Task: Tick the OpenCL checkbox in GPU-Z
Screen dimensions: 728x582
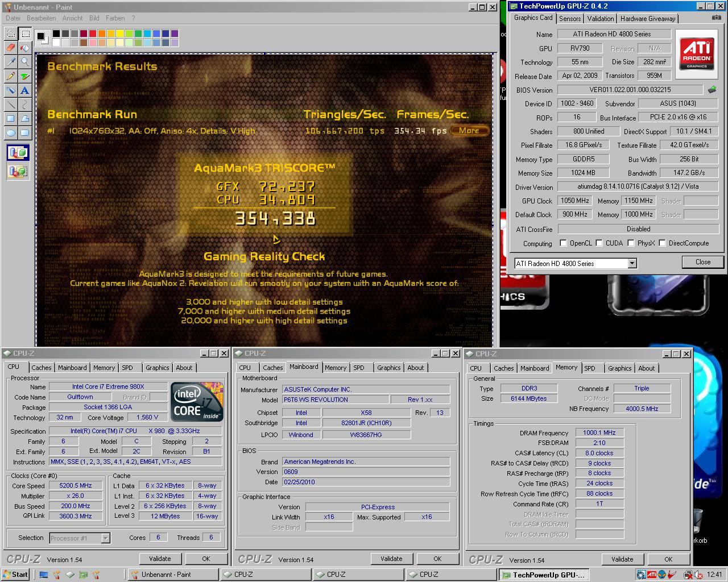Action: click(x=563, y=243)
